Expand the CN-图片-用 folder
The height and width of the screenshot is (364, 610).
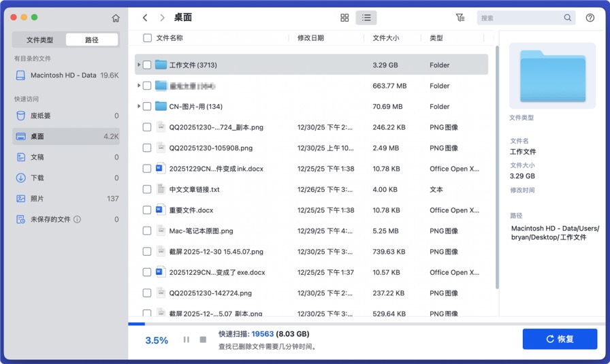pos(138,105)
